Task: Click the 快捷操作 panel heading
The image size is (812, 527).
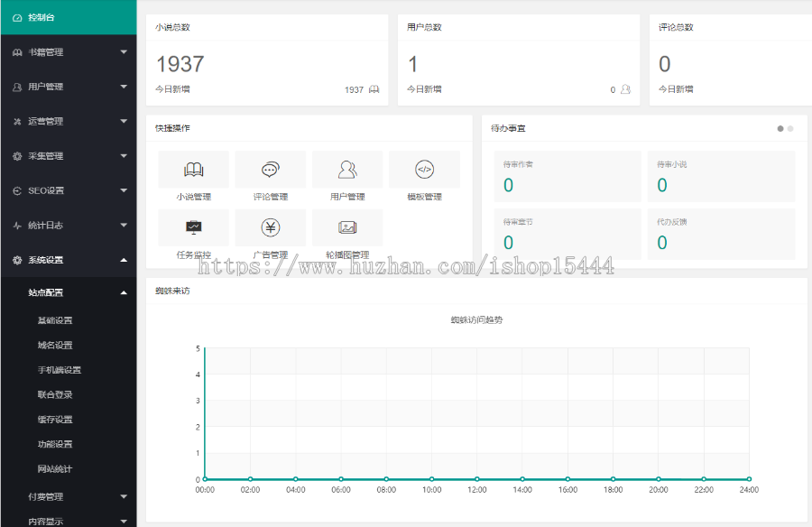Action: tap(172, 128)
